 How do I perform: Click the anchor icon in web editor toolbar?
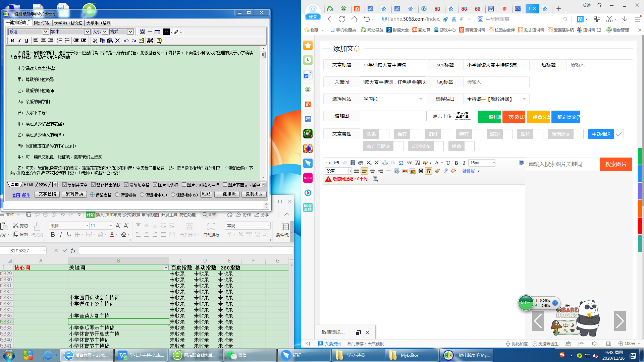point(385,163)
